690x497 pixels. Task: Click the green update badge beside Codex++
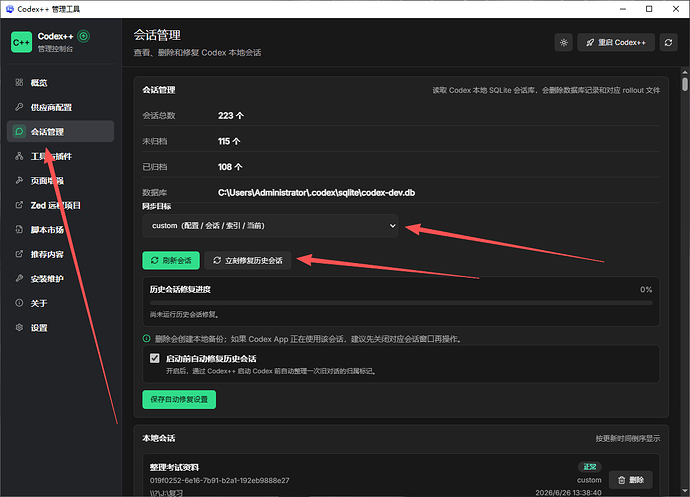point(83,36)
